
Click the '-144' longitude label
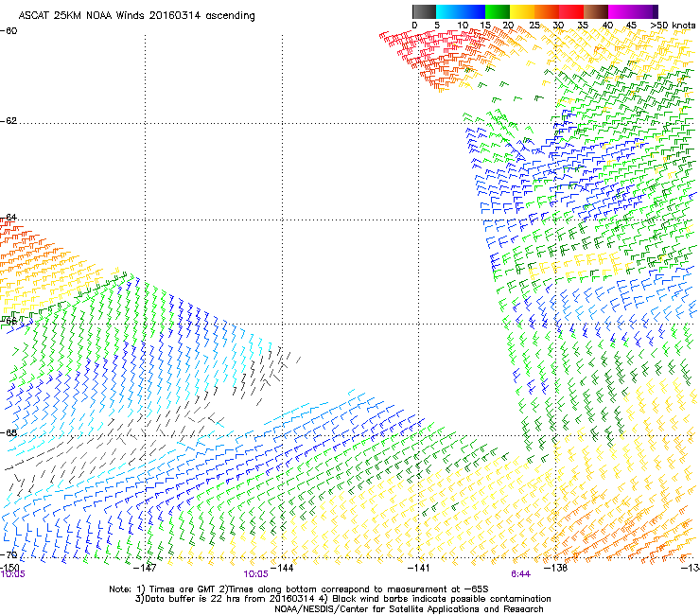282,568
